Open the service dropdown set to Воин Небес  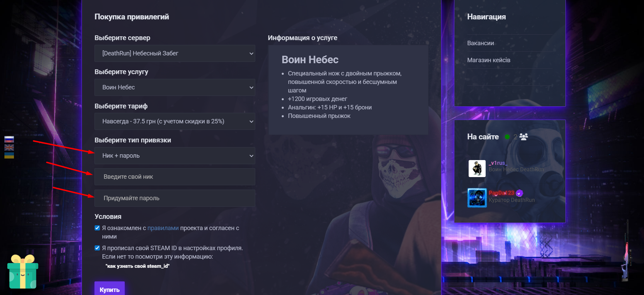[175, 87]
